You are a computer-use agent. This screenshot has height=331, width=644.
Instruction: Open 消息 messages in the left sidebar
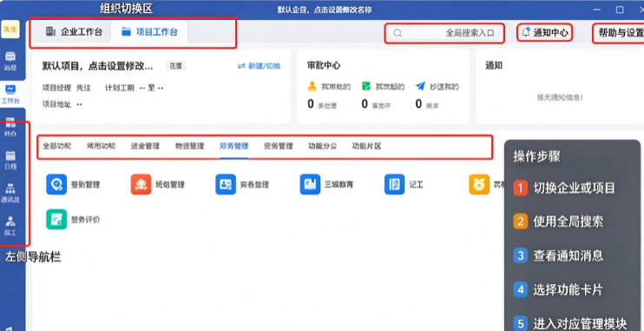click(10, 61)
